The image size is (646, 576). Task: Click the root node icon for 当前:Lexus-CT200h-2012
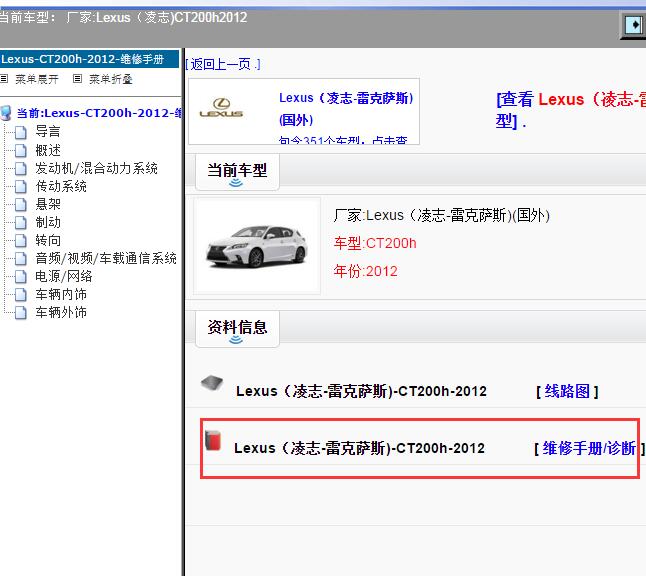(x=6, y=113)
